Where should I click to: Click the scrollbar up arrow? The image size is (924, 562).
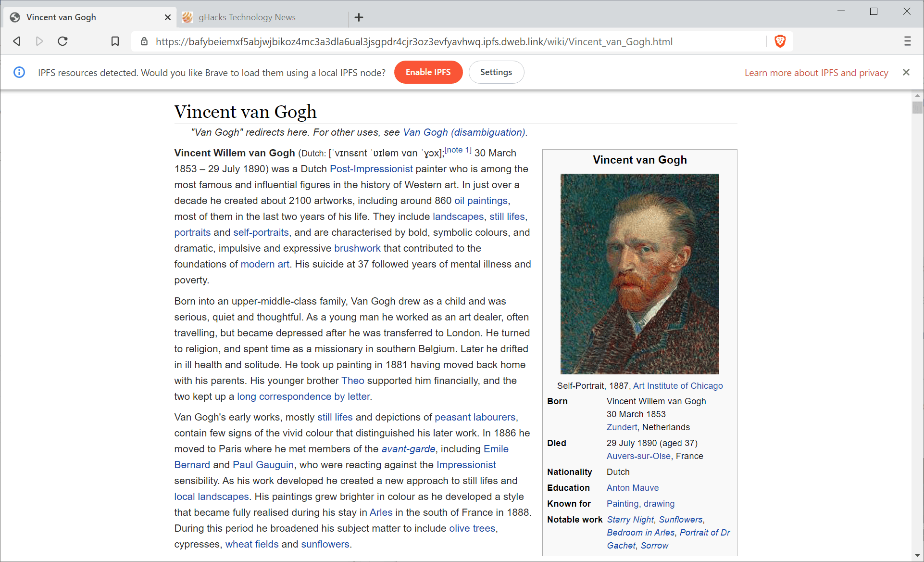(x=917, y=95)
